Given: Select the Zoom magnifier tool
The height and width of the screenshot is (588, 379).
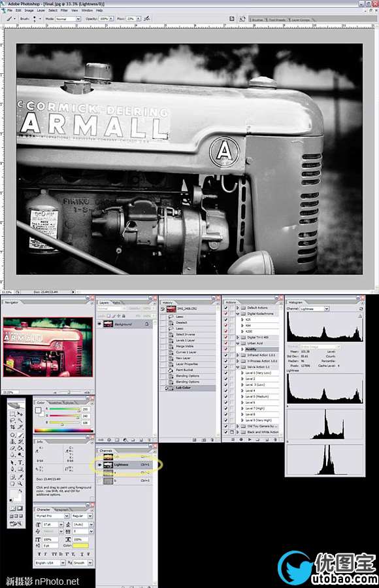Looking at the screenshot, I should tap(20, 484).
